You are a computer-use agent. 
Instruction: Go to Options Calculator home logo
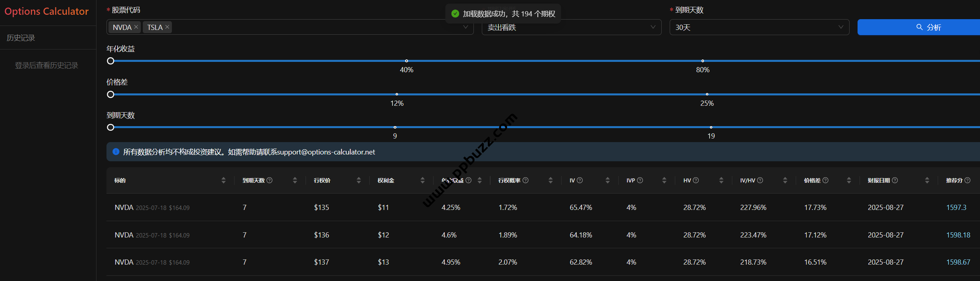pos(47,11)
